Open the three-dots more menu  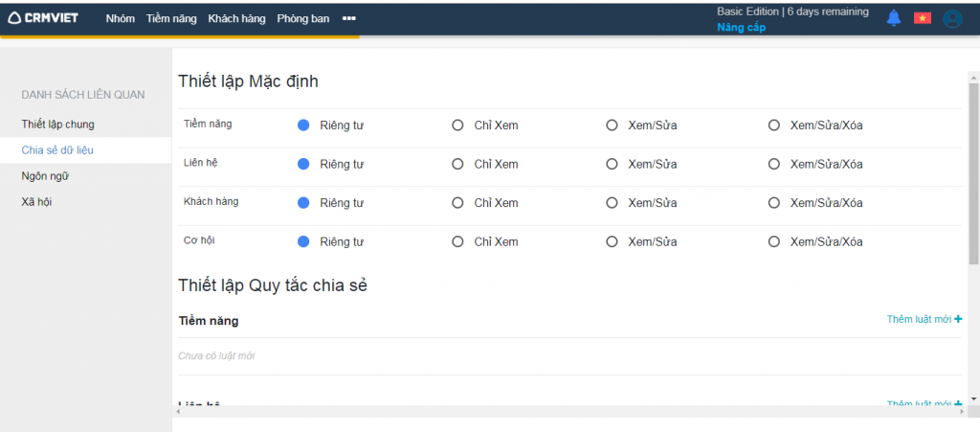click(349, 18)
